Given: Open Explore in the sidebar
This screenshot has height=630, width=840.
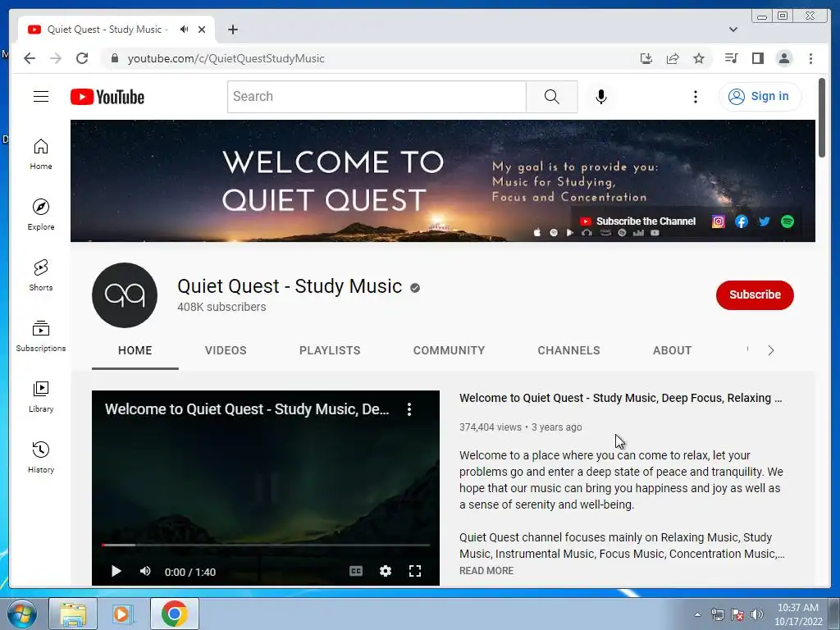Looking at the screenshot, I should 41,214.
